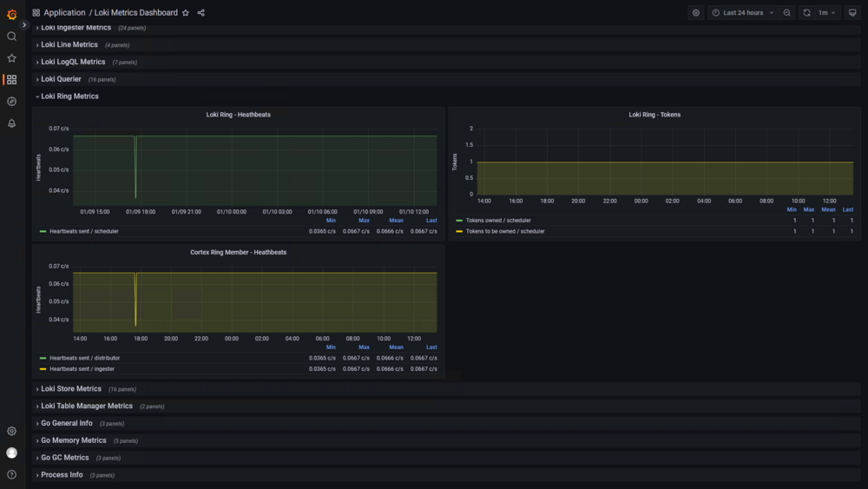
Task: Click the Application breadcrumb link
Action: click(x=64, y=13)
